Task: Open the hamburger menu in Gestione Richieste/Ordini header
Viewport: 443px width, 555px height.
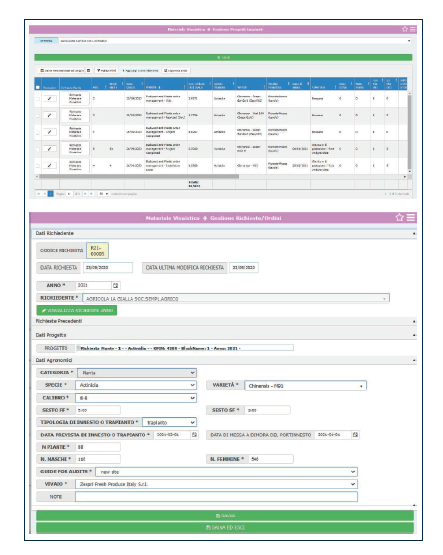Action: [411, 217]
